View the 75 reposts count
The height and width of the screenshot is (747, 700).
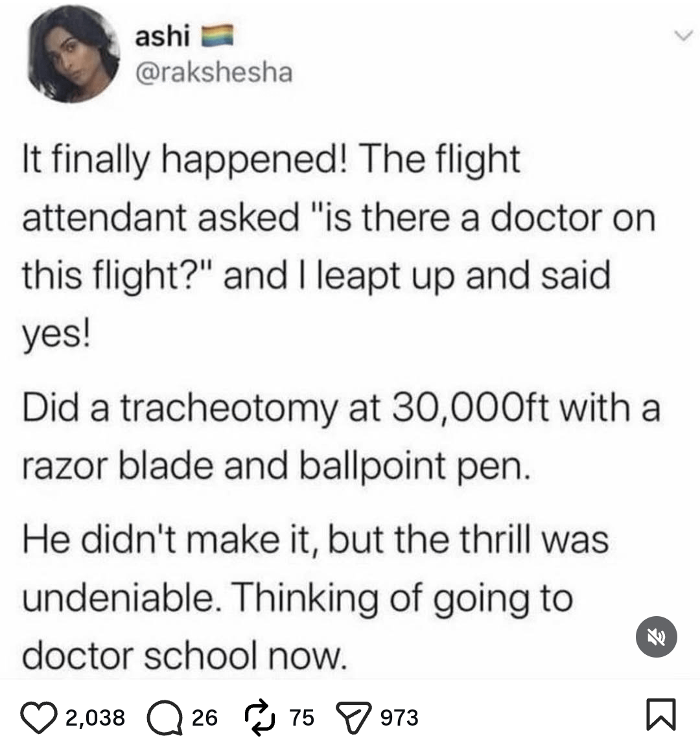coord(302,717)
